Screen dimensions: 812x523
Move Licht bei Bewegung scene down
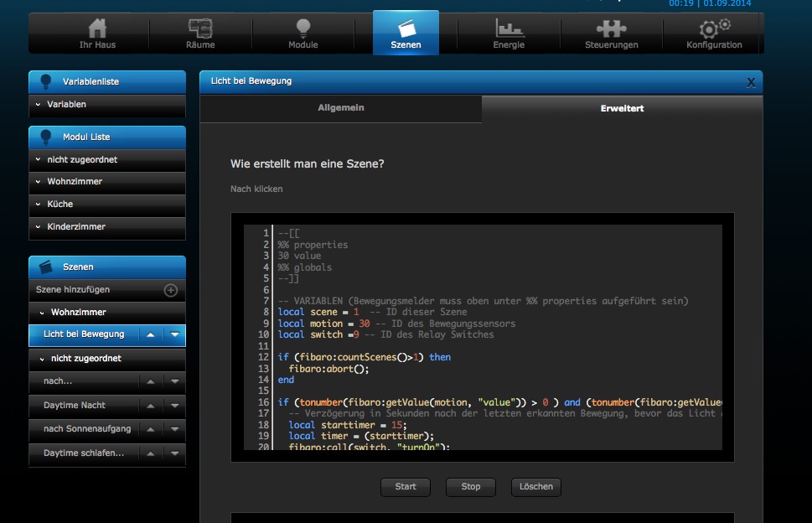[174, 334]
